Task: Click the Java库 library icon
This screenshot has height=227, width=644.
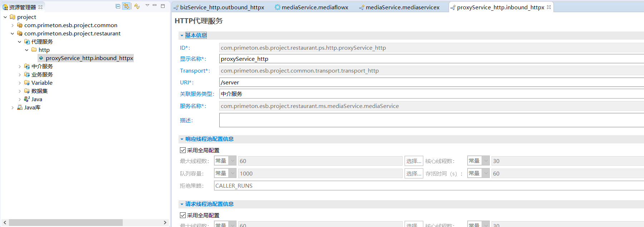Action: [20, 108]
